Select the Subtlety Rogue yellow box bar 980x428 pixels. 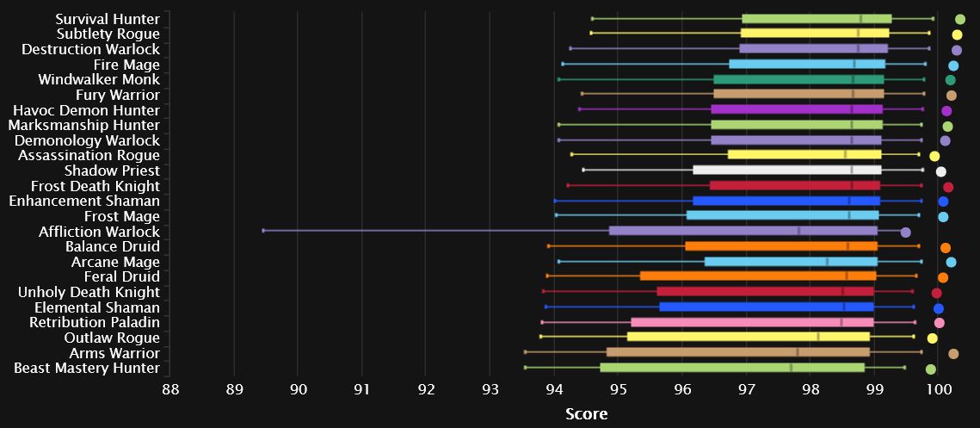tap(815, 33)
